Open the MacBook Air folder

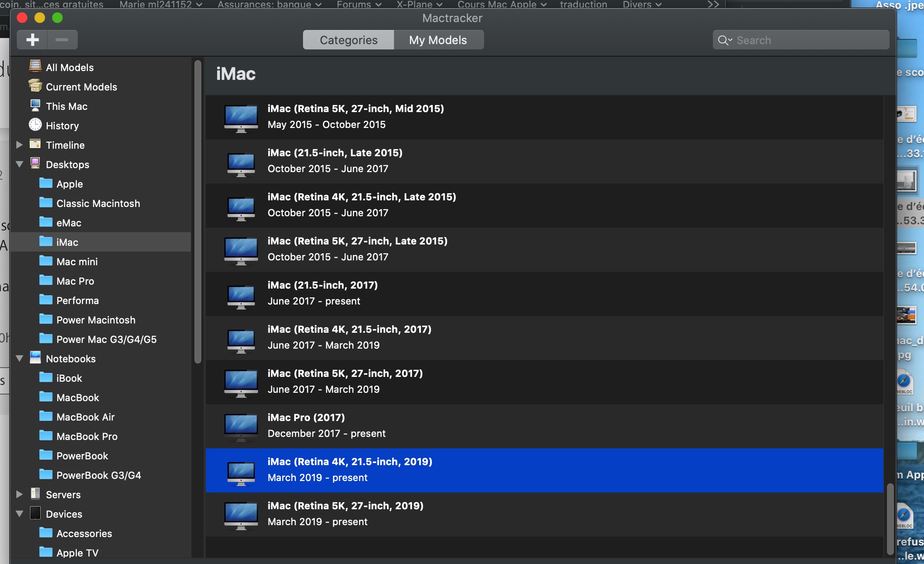(86, 417)
